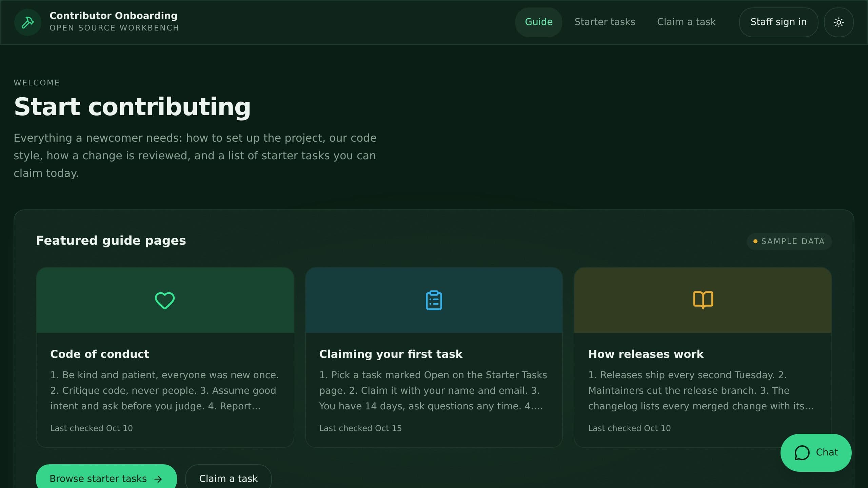Switch to Starter tasks tab

[x=605, y=22]
